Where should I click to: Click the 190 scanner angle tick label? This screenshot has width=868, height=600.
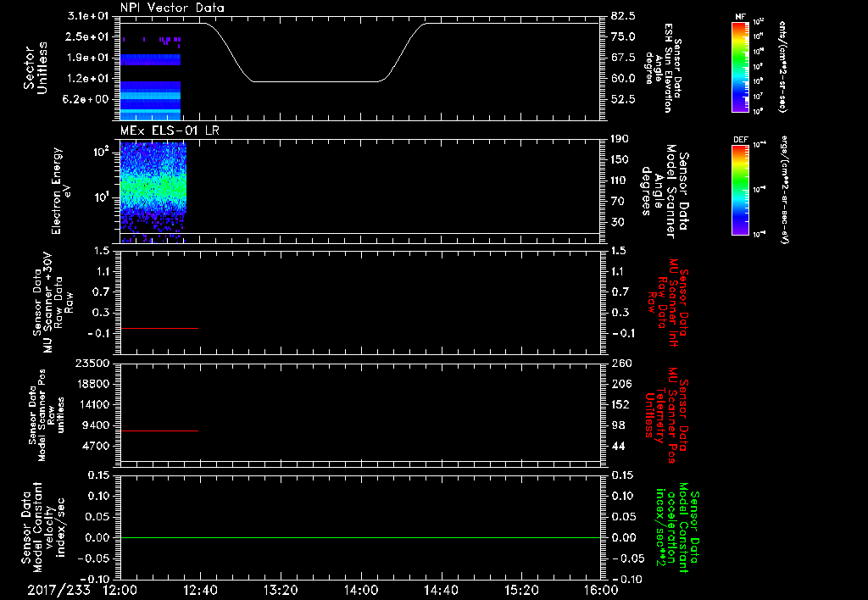620,139
